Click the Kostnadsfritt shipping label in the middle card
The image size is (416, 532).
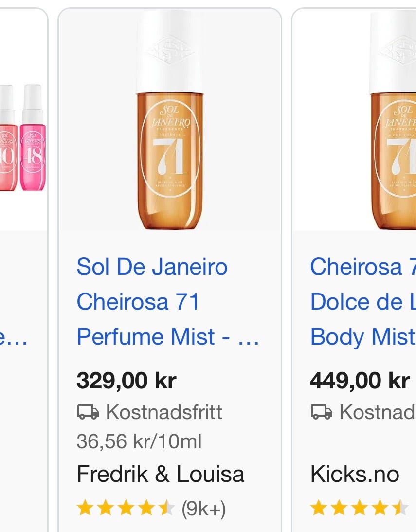(x=164, y=412)
